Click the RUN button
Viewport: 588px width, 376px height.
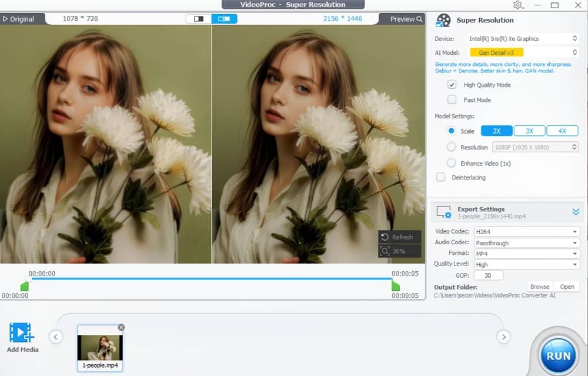(557, 354)
